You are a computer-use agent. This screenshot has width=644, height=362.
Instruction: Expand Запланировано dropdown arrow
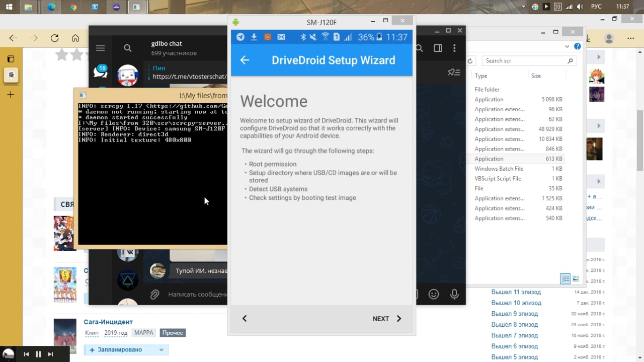(x=162, y=350)
